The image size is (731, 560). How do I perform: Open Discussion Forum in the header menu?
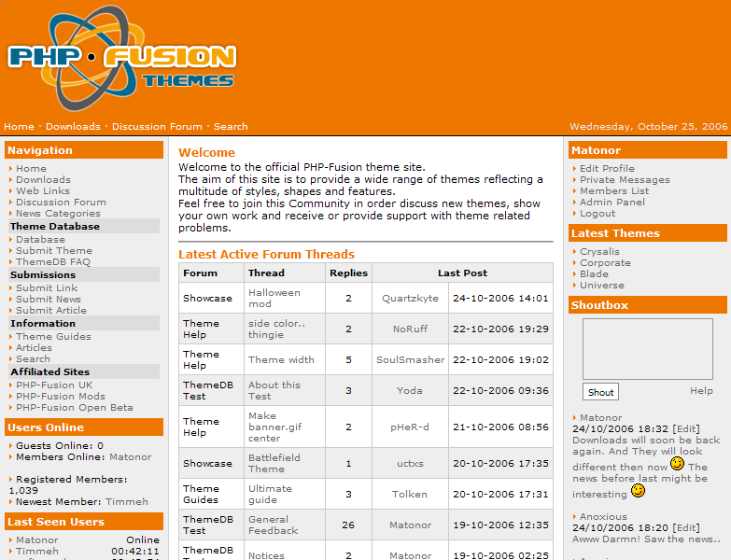click(157, 126)
